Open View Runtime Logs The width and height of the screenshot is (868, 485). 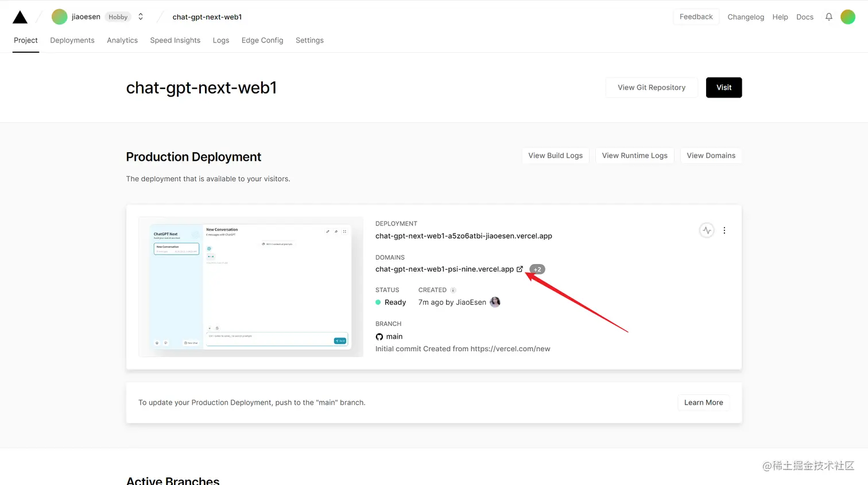coord(634,156)
